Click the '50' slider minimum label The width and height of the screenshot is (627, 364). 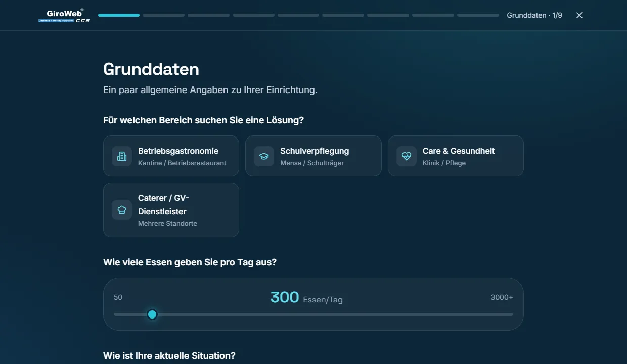(x=118, y=297)
